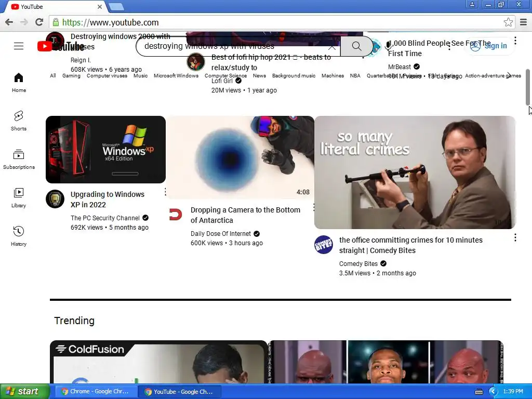Click trending thumbnail with three bald men
532x399 pixels.
tap(386, 362)
